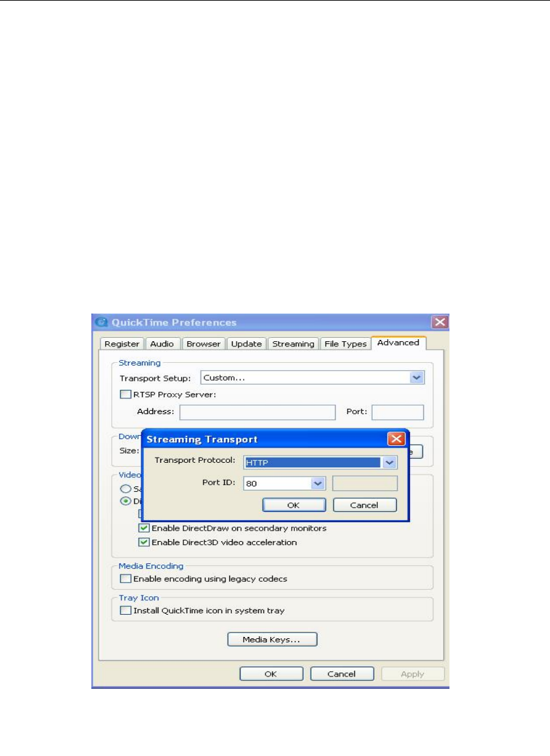Cancel QuickTime Preferences changes
550x756 pixels.
(342, 674)
